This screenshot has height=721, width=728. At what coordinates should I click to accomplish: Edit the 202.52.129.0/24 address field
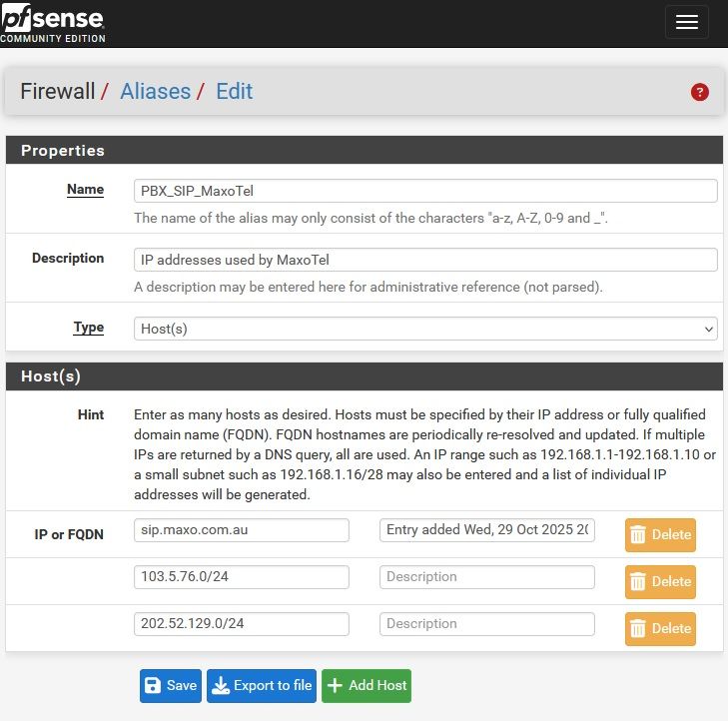(x=242, y=624)
